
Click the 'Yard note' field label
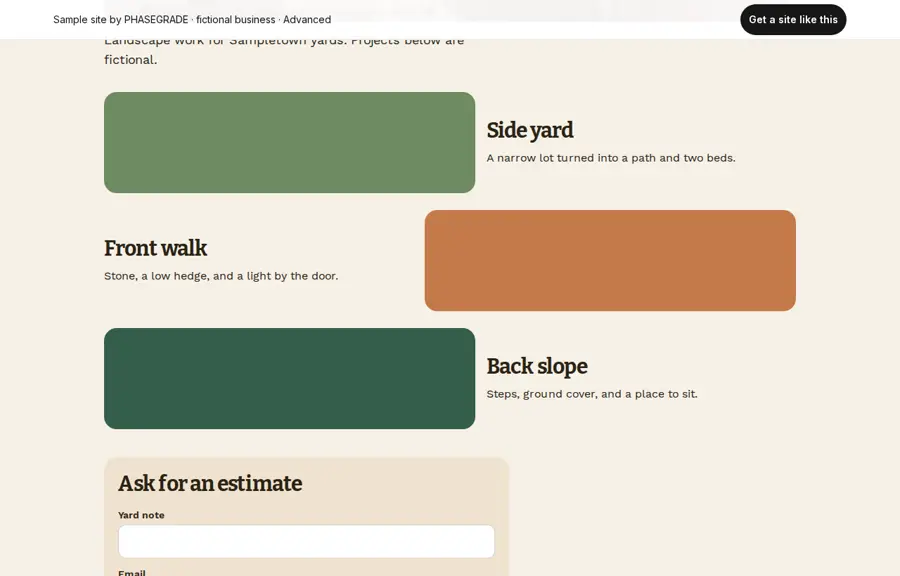click(x=141, y=515)
